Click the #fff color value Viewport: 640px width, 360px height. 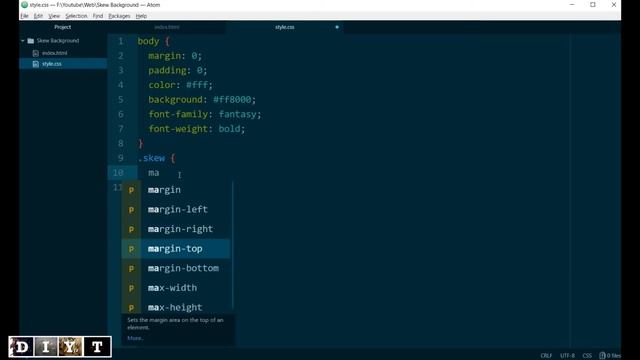click(x=197, y=85)
